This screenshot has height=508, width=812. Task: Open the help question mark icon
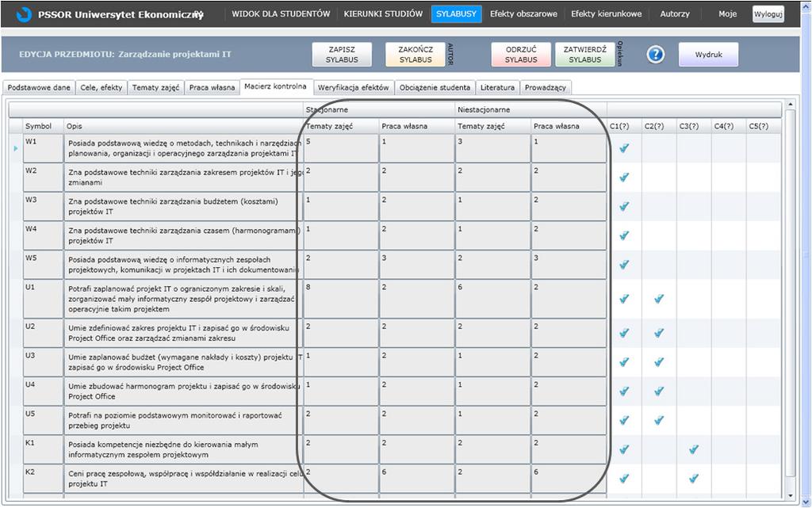pyautogui.click(x=655, y=54)
